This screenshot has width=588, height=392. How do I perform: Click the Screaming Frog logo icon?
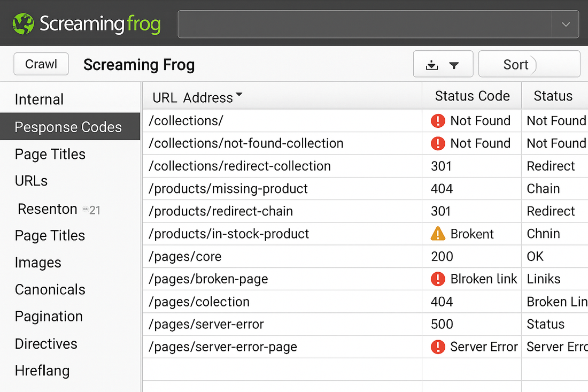24,24
